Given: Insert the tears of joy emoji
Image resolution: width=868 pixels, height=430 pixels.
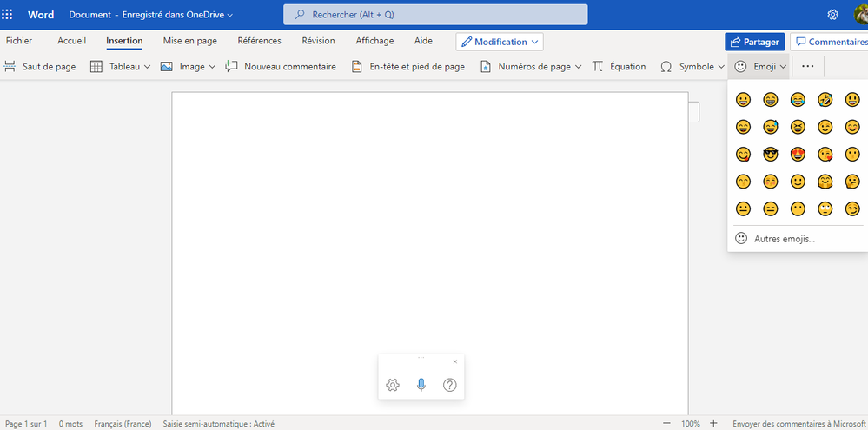Looking at the screenshot, I should [798, 100].
